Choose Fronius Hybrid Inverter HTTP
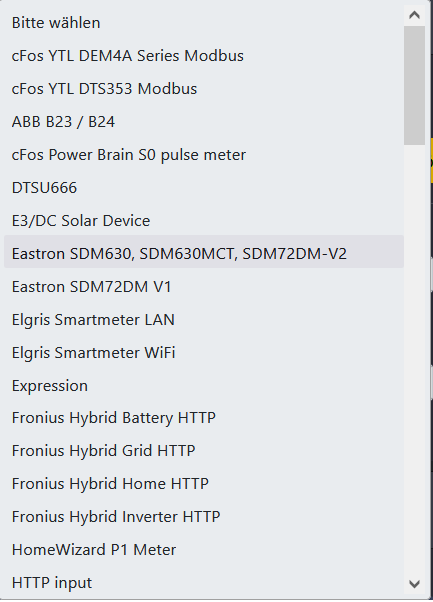The height and width of the screenshot is (602, 433). click(x=204, y=517)
